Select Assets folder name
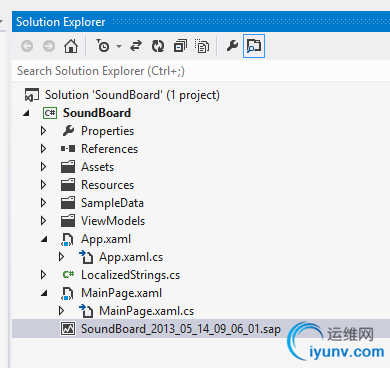390x368 pixels. tap(97, 167)
